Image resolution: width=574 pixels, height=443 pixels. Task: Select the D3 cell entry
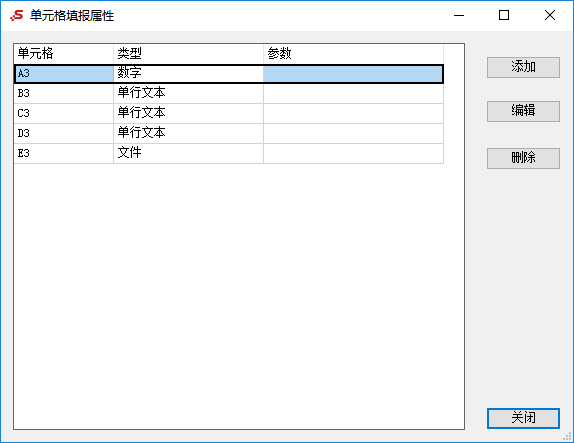pos(64,133)
